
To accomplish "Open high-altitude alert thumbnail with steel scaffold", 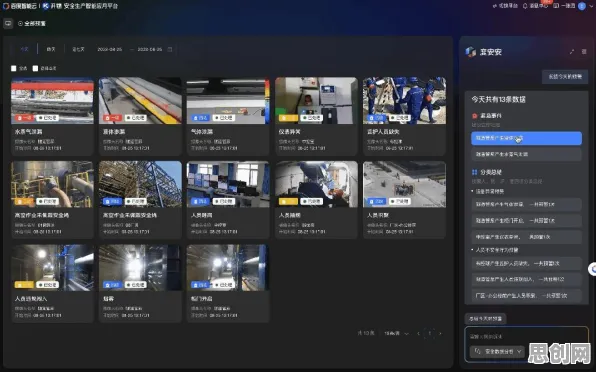I will pos(140,184).
